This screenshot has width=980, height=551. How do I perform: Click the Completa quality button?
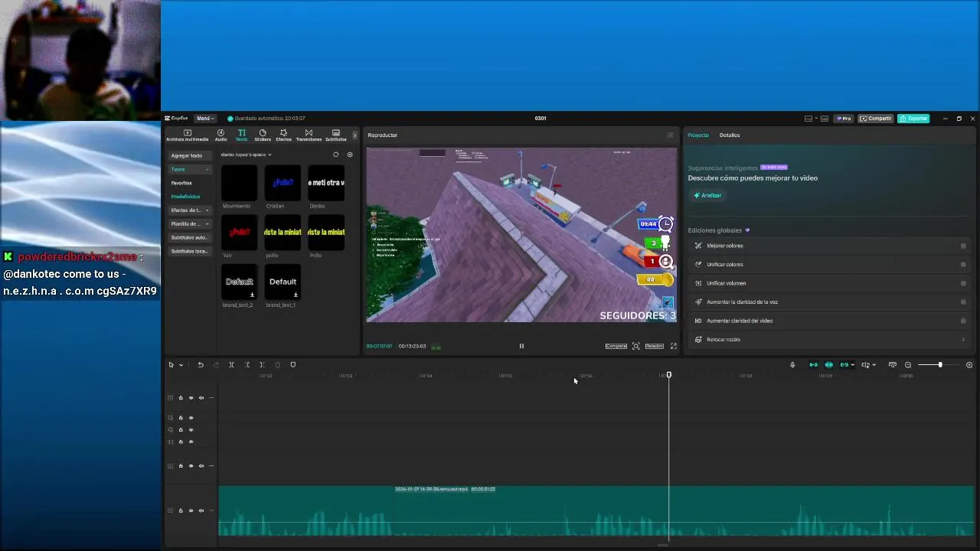tap(616, 346)
